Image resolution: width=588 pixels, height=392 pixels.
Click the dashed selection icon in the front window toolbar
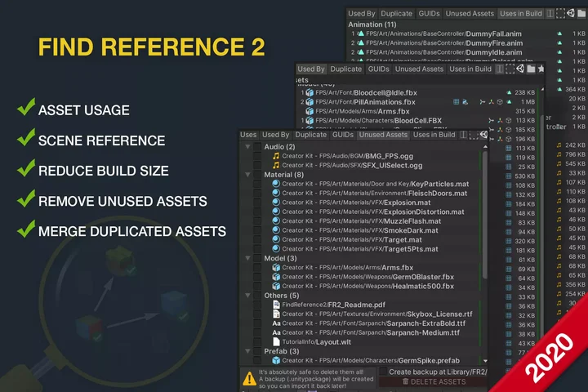pyautogui.click(x=474, y=135)
